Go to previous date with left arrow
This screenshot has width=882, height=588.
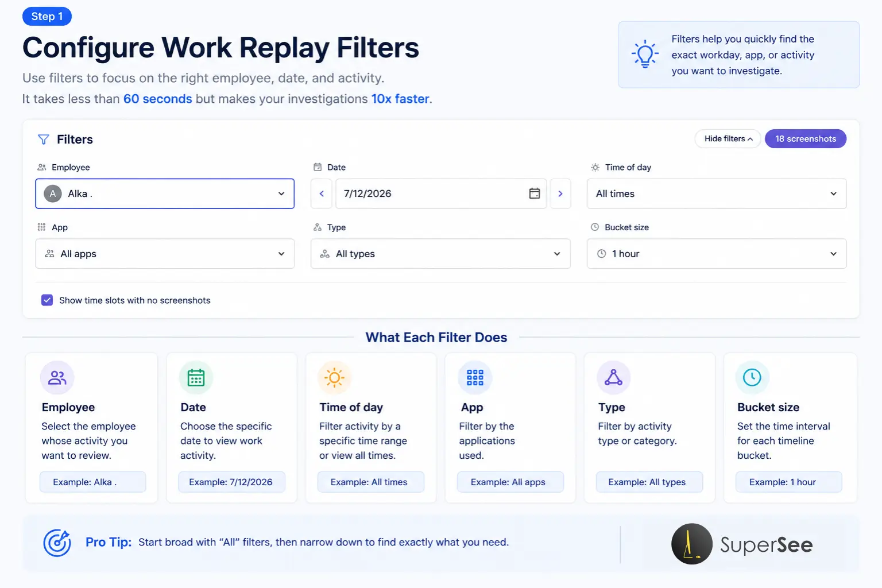[x=322, y=194]
